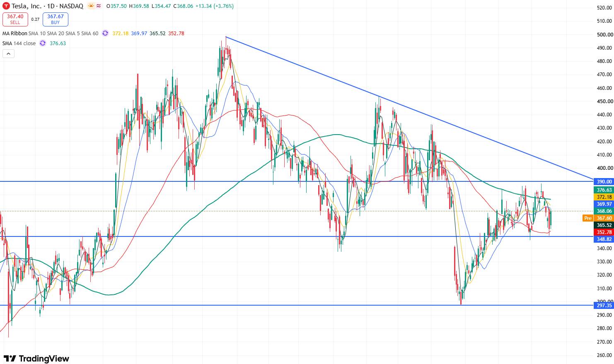Click the blue BUY 367.67 button
The height and width of the screenshot is (364, 614).
55,19
